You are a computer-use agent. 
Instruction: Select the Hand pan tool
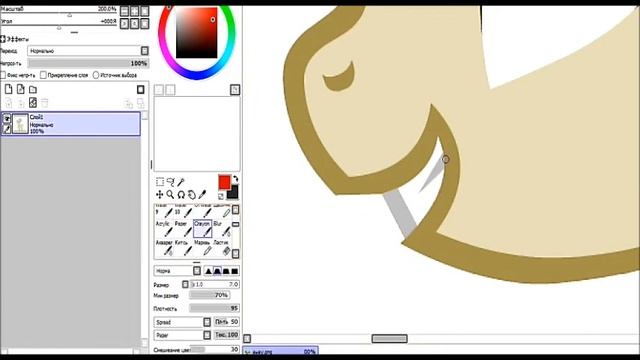coord(191,195)
